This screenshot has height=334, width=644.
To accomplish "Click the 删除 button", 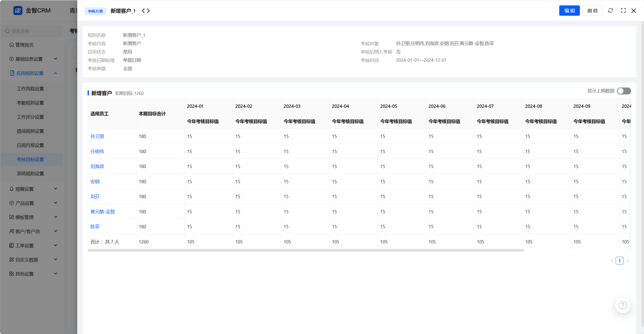I will click(592, 11).
